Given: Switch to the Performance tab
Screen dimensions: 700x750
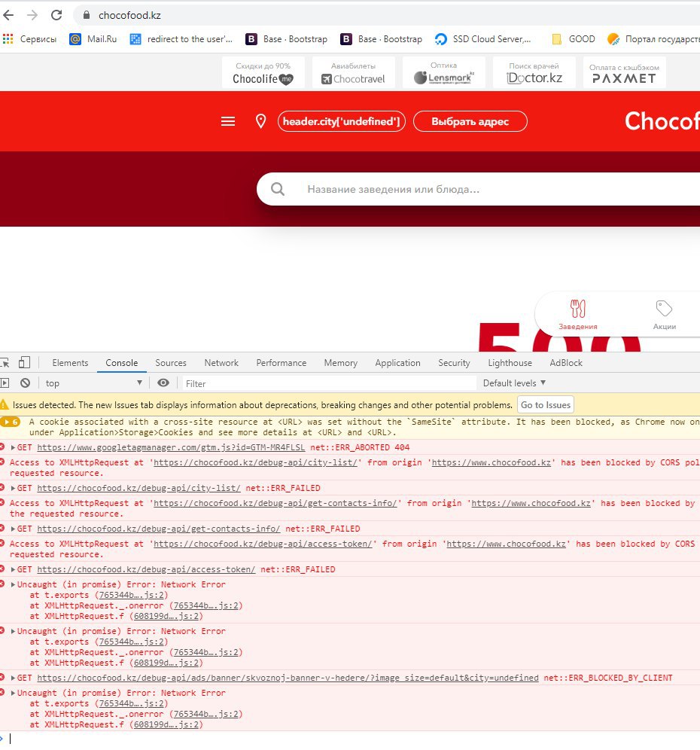Looking at the screenshot, I should point(282,363).
